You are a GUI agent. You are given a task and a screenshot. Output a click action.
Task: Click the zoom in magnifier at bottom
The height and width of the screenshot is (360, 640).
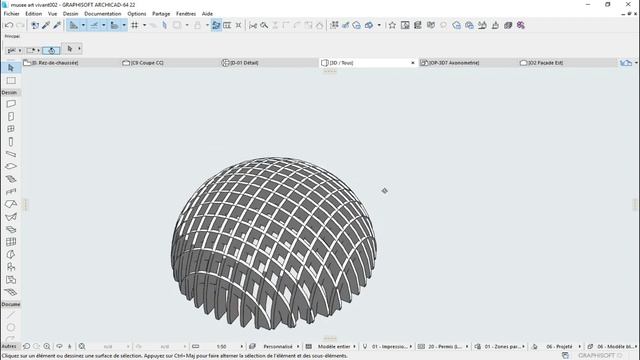point(47,347)
